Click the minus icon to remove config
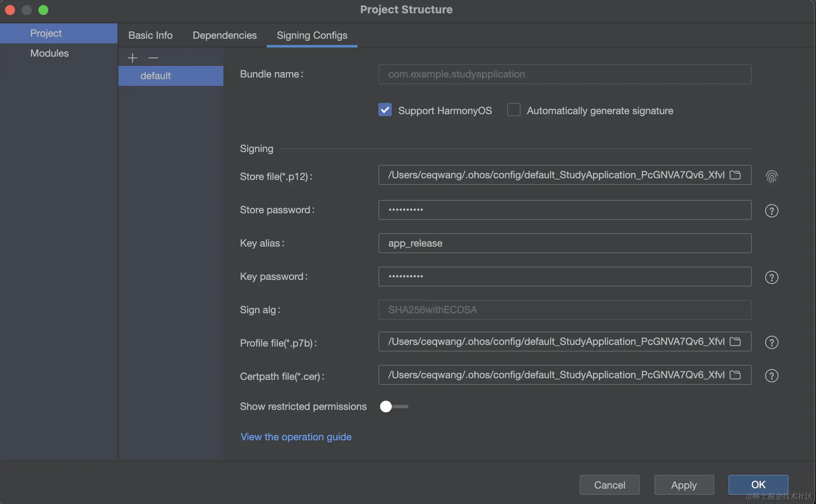Screen dimensions: 816x504 click(x=153, y=57)
